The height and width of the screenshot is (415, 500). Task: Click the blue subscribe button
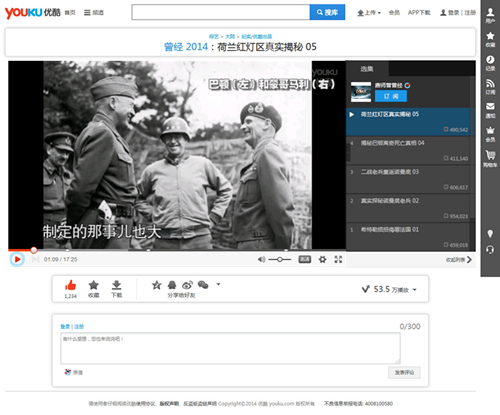coord(391,96)
